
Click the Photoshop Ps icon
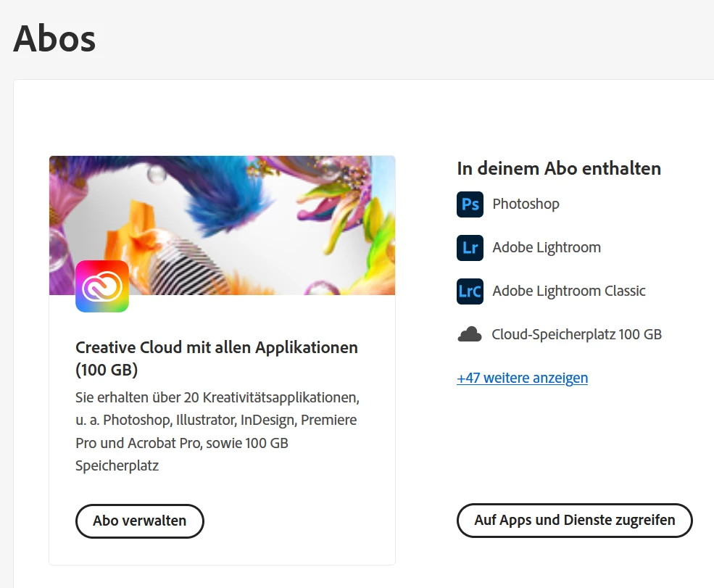click(x=470, y=204)
